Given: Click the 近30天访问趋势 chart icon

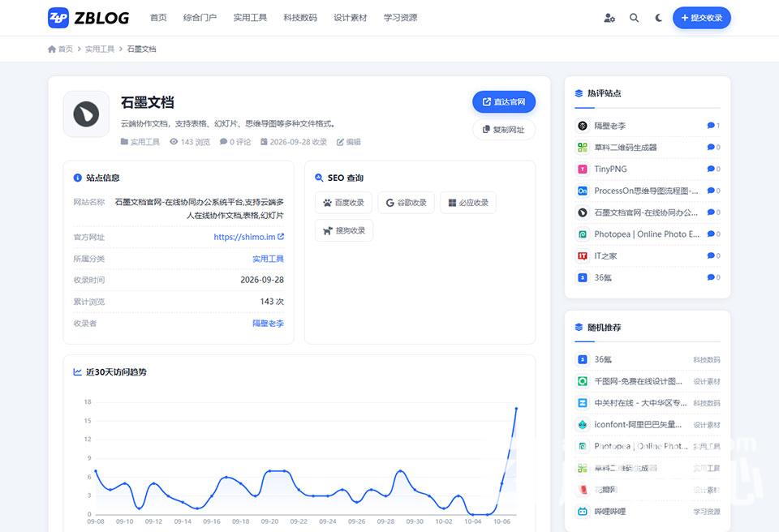Looking at the screenshot, I should (x=78, y=372).
